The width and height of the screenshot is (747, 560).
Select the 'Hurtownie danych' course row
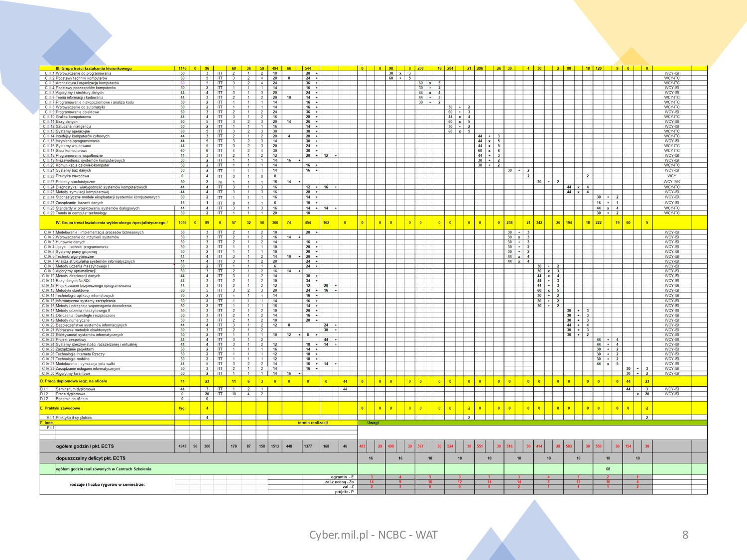(70, 242)
